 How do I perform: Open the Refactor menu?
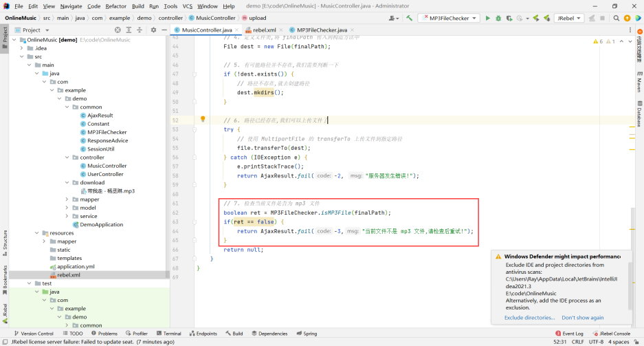(115, 6)
